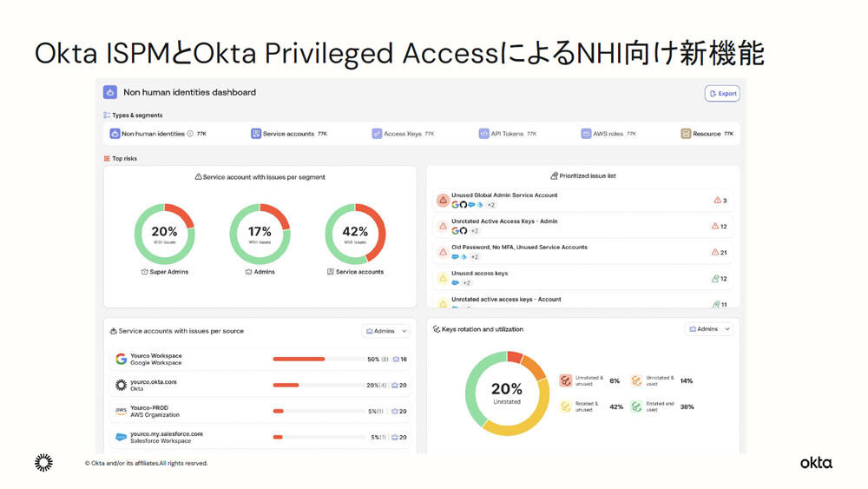Image resolution: width=868 pixels, height=489 pixels.
Task: Click the GitHub icon under Unrotated Active Access Keys
Action: (464, 231)
